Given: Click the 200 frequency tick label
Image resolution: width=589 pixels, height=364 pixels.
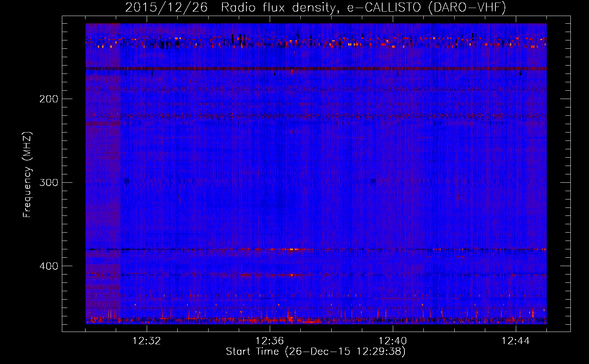Looking at the screenshot, I should (x=49, y=99).
